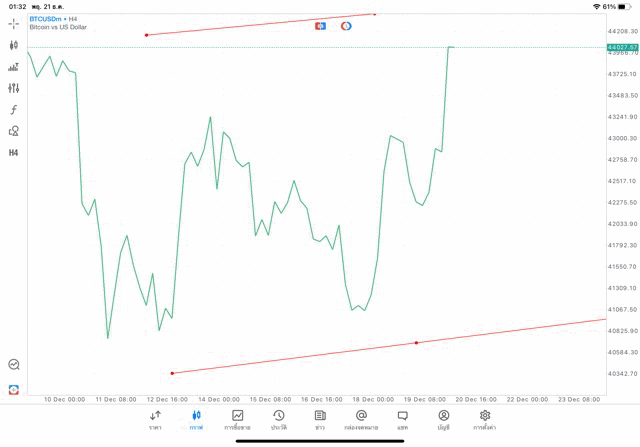Open H4 timeframe selector
Screen dimensions: 640x447
(x=14, y=153)
